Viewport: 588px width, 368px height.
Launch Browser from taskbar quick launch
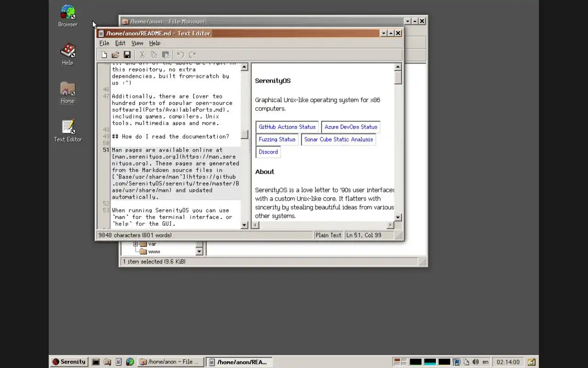[x=130, y=362]
